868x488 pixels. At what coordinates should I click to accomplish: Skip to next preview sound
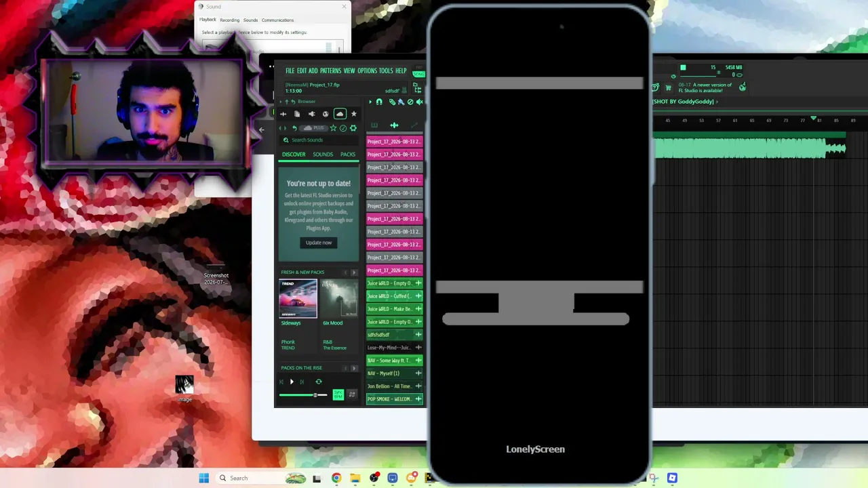[302, 382]
